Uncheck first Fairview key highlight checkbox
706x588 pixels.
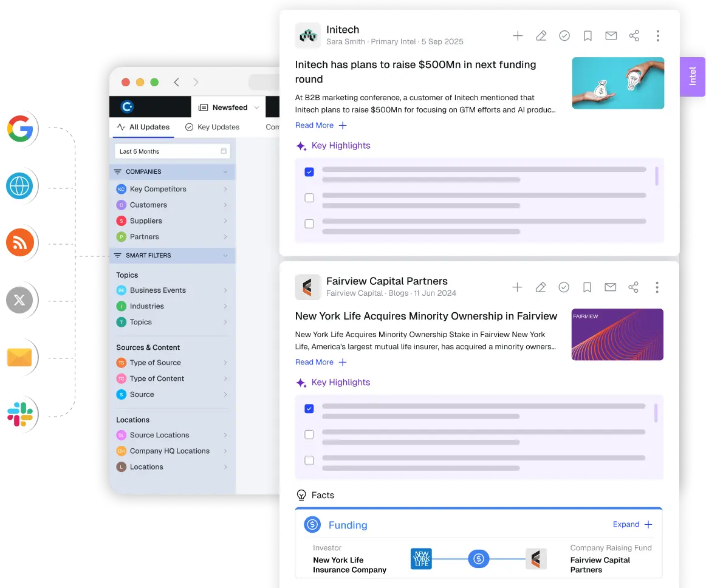point(309,409)
